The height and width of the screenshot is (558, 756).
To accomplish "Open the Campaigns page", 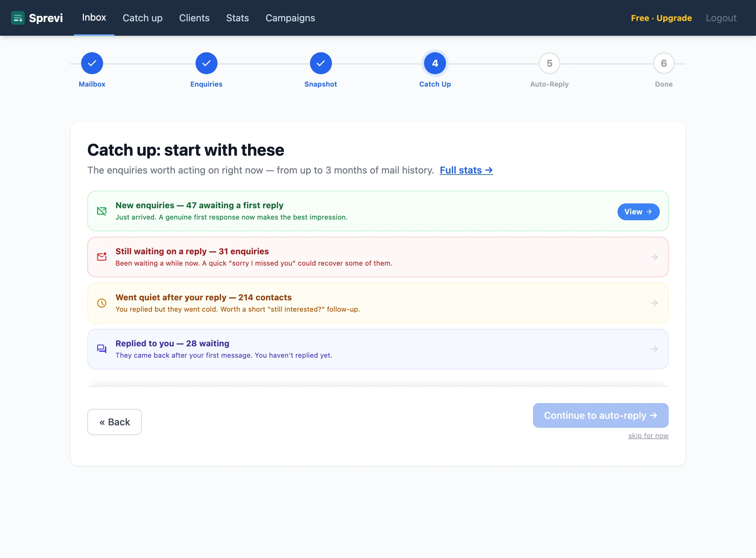I will (x=290, y=18).
